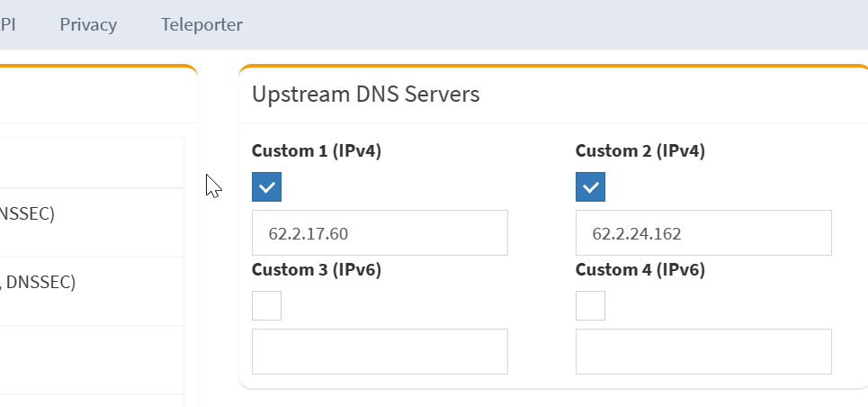Enable the Custom 3 (IPv6) checkbox
This screenshot has width=868, height=407.
coord(267,306)
